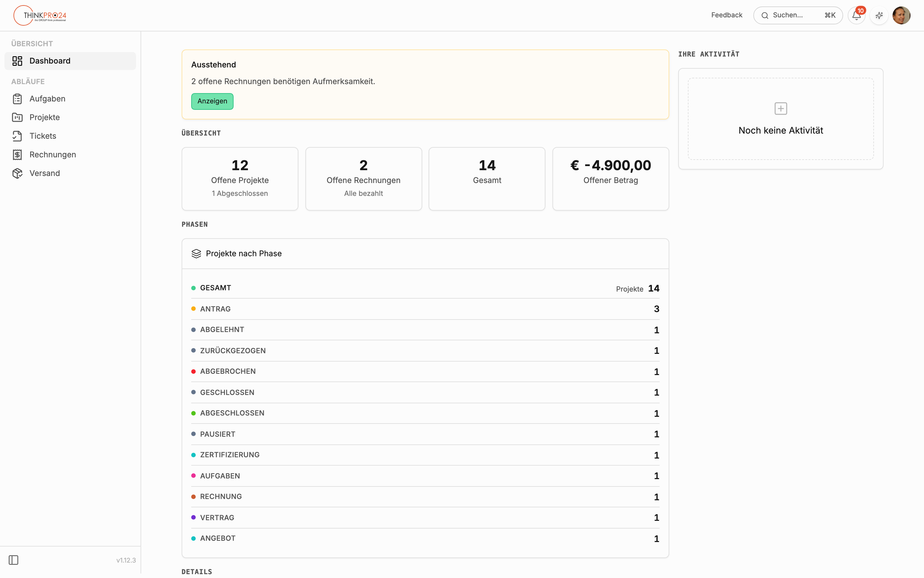Click the Tickets icon in sidebar

coord(17,136)
